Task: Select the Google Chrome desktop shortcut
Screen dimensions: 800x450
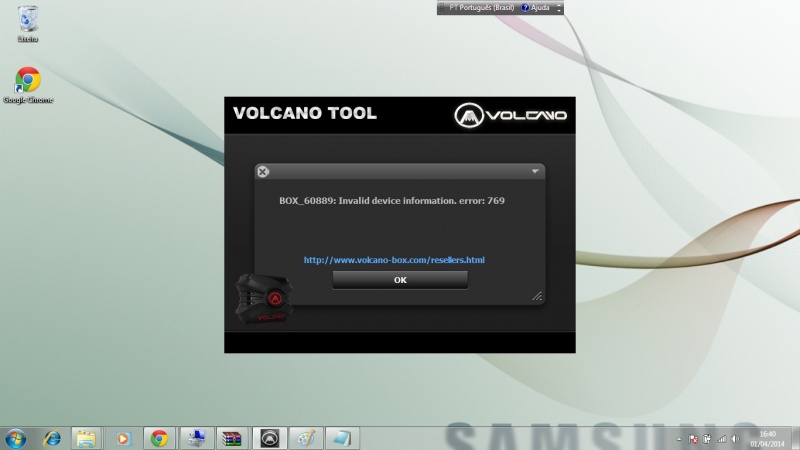Action: 28,85
